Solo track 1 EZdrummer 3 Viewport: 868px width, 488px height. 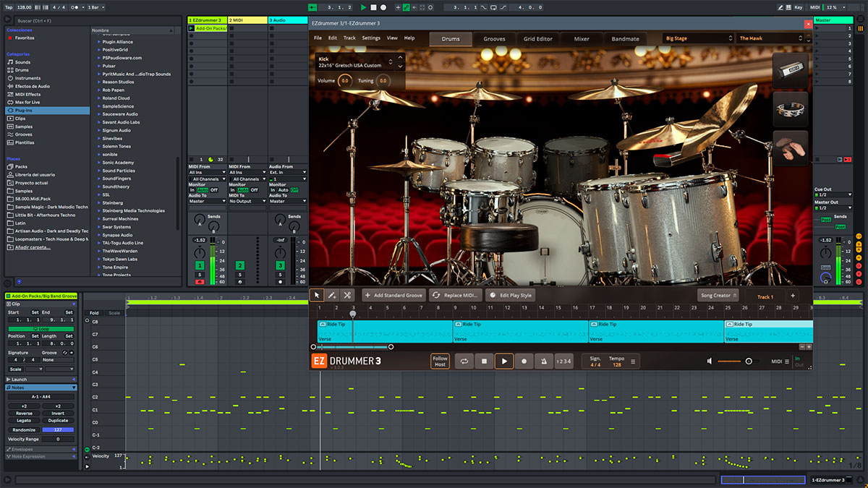click(x=200, y=275)
